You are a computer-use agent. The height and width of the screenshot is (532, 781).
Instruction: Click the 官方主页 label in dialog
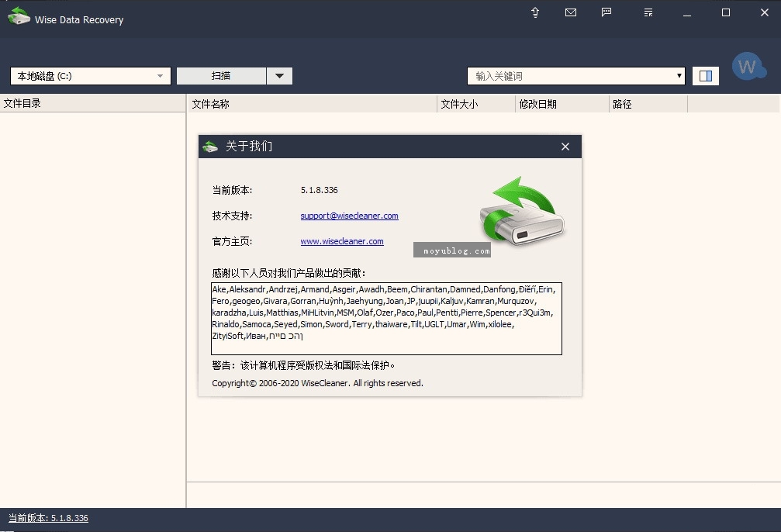point(232,242)
